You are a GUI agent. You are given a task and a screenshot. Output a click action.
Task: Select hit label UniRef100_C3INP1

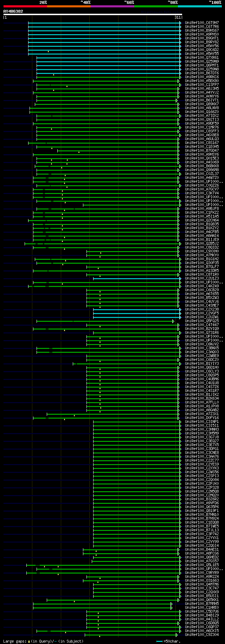coord(202,422)
